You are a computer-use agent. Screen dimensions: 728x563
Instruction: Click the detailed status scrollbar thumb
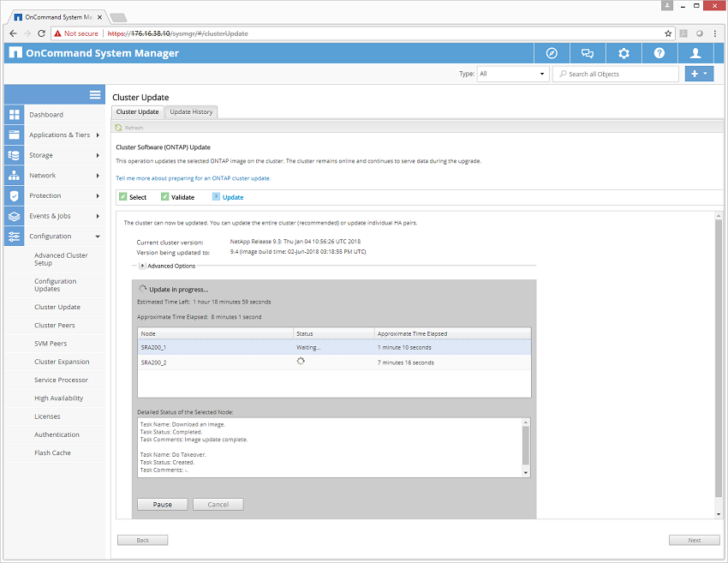526,445
